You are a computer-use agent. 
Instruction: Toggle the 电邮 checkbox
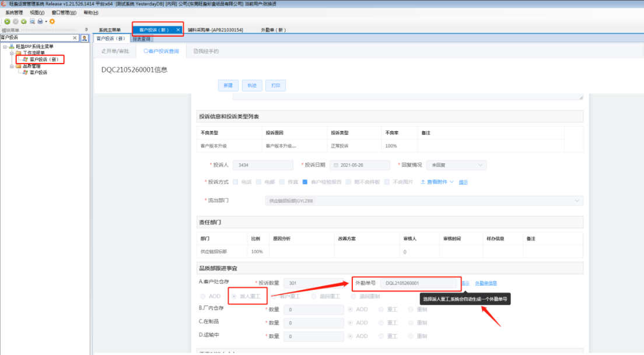[258, 182]
